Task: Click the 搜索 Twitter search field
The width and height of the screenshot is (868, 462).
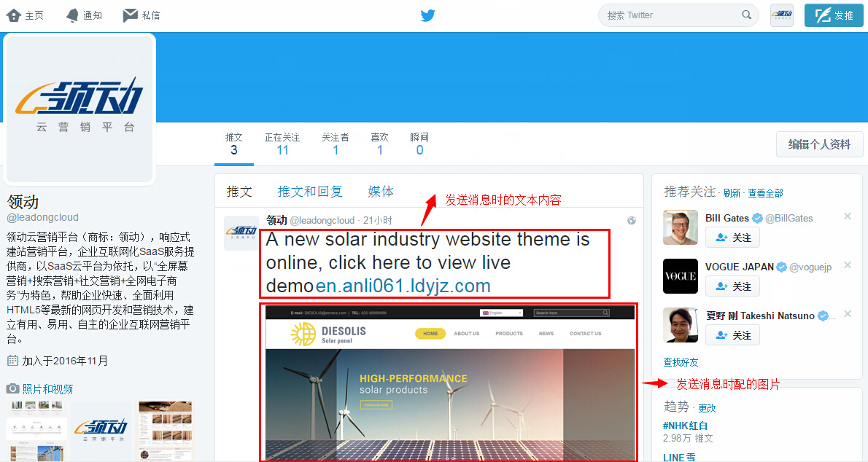Action: (x=671, y=15)
